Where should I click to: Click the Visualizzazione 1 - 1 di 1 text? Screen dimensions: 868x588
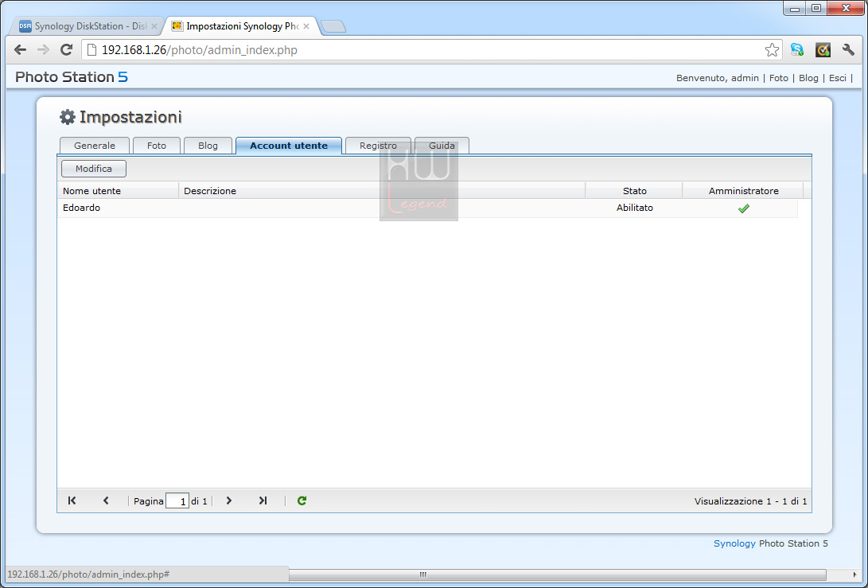coord(750,501)
